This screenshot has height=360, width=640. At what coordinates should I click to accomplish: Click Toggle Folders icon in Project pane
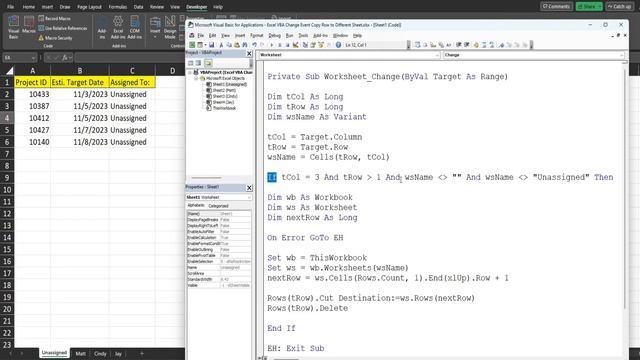click(208, 63)
